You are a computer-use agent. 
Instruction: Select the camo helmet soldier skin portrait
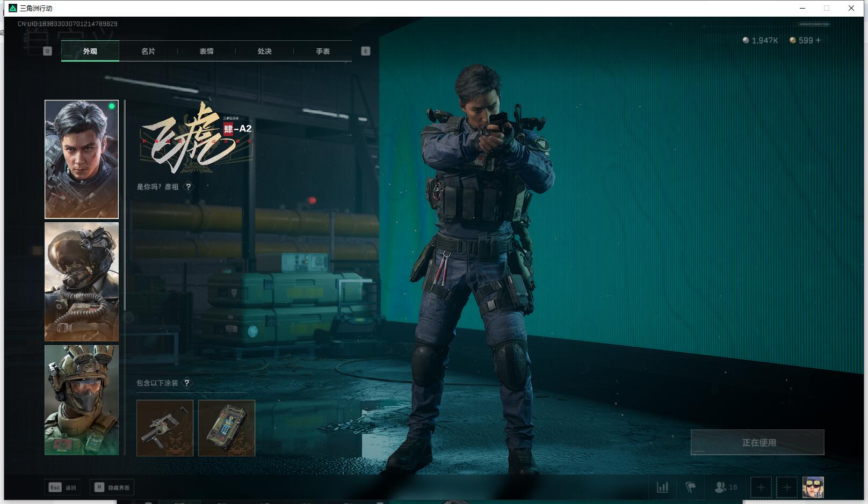82,400
